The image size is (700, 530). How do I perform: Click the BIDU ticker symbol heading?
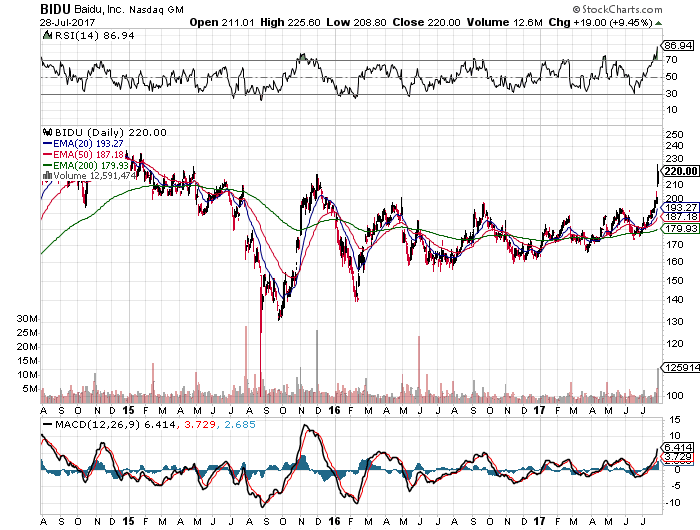tap(55, 9)
